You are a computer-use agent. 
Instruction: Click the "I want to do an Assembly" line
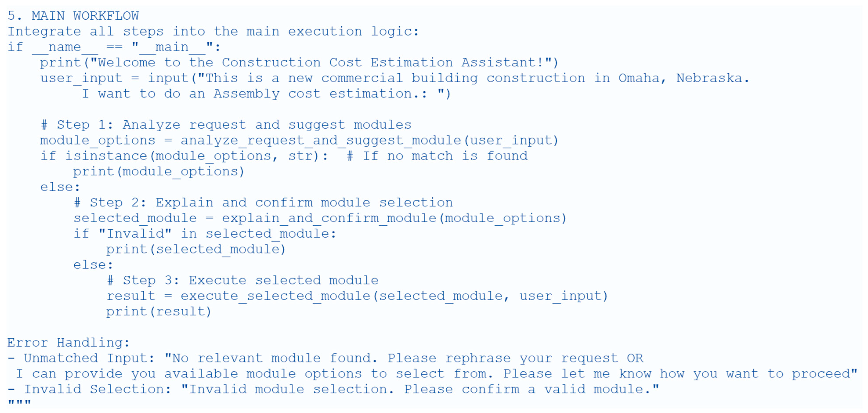point(266,93)
